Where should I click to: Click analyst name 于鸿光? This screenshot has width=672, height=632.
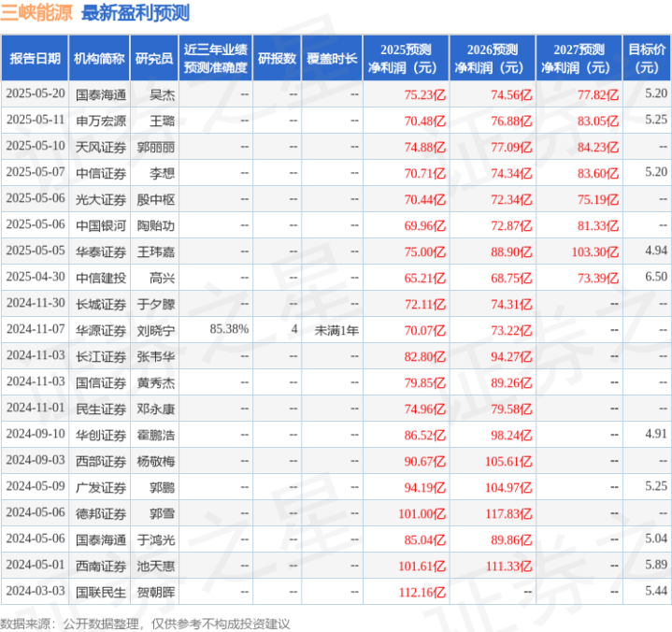[155, 539]
